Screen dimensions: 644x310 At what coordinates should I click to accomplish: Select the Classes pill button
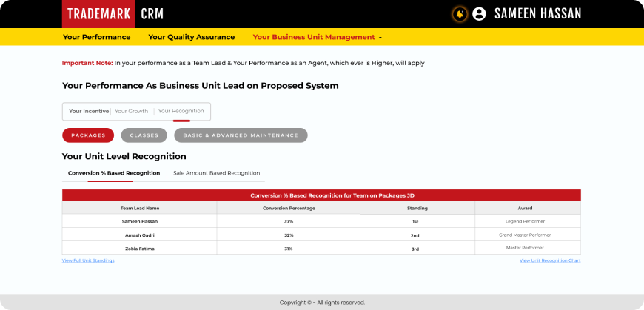[x=144, y=135]
